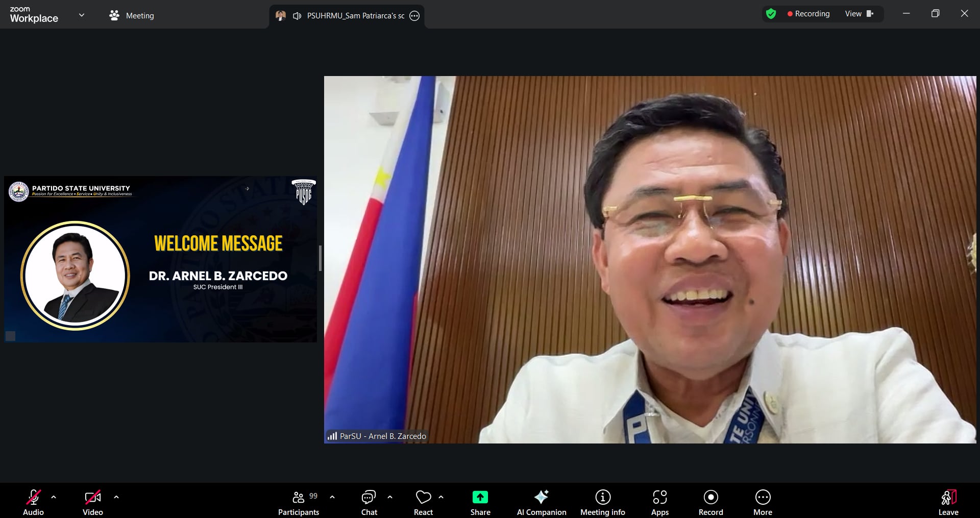The height and width of the screenshot is (518, 980).
Task: Show Meeting info details
Action: [602, 501]
